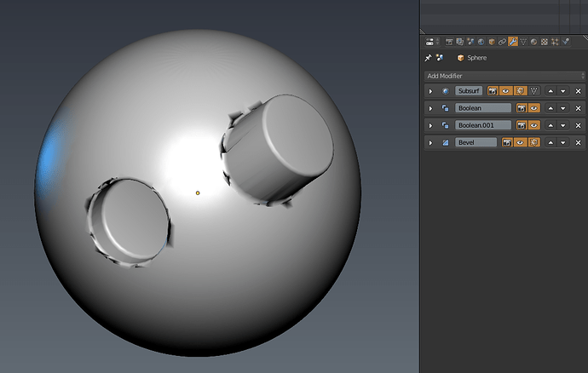Edit the Bevel modifier name field
The image size is (588, 373).
[476, 142]
